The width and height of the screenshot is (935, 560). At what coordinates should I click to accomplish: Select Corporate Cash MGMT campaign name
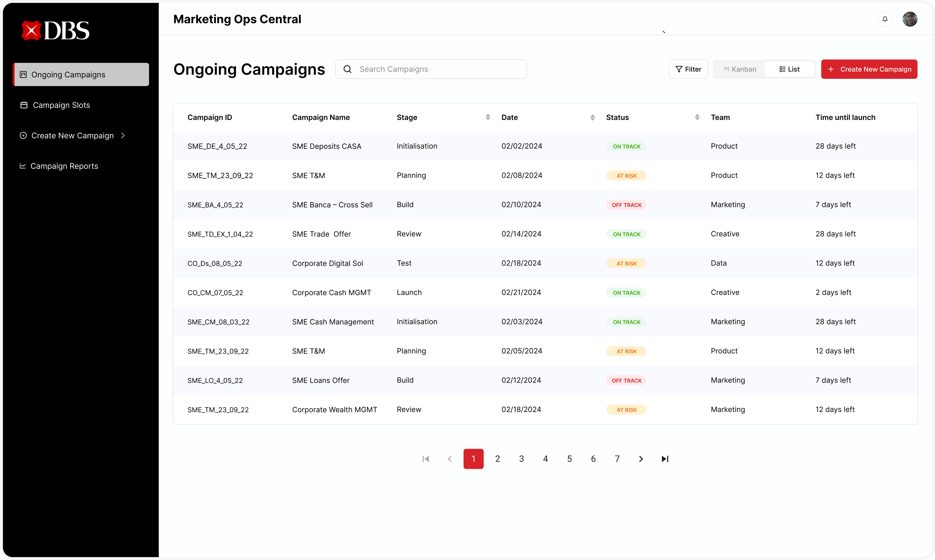click(x=332, y=293)
